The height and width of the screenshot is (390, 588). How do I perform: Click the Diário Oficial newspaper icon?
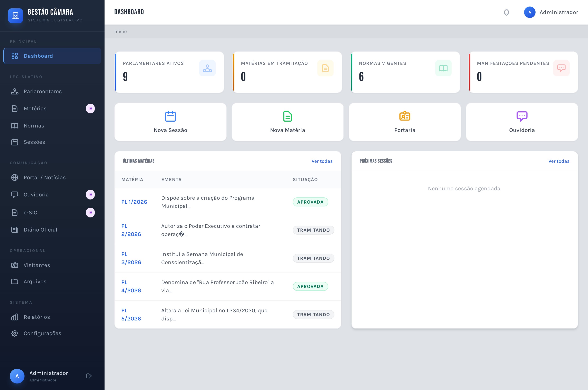[15, 229]
